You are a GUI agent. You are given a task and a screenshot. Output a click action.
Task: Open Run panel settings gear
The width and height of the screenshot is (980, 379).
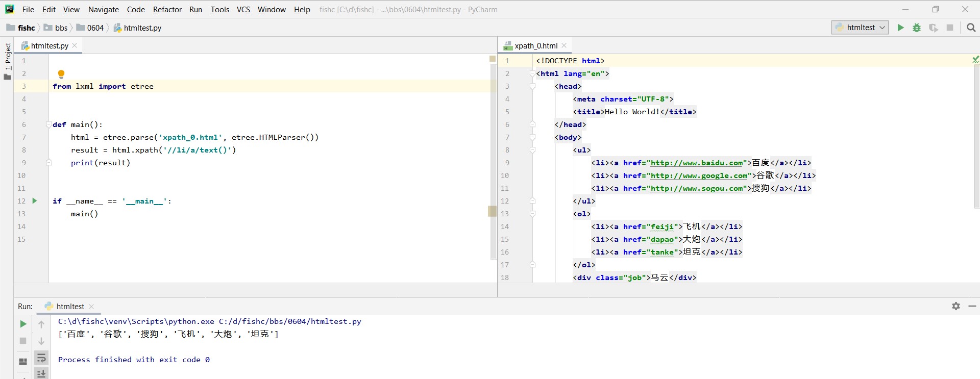point(956,306)
